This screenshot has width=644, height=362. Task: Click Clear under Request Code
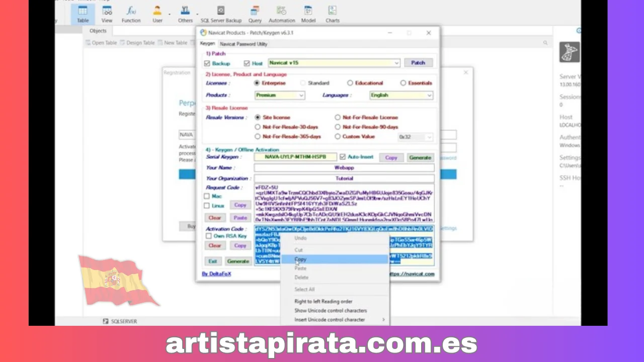(x=215, y=218)
